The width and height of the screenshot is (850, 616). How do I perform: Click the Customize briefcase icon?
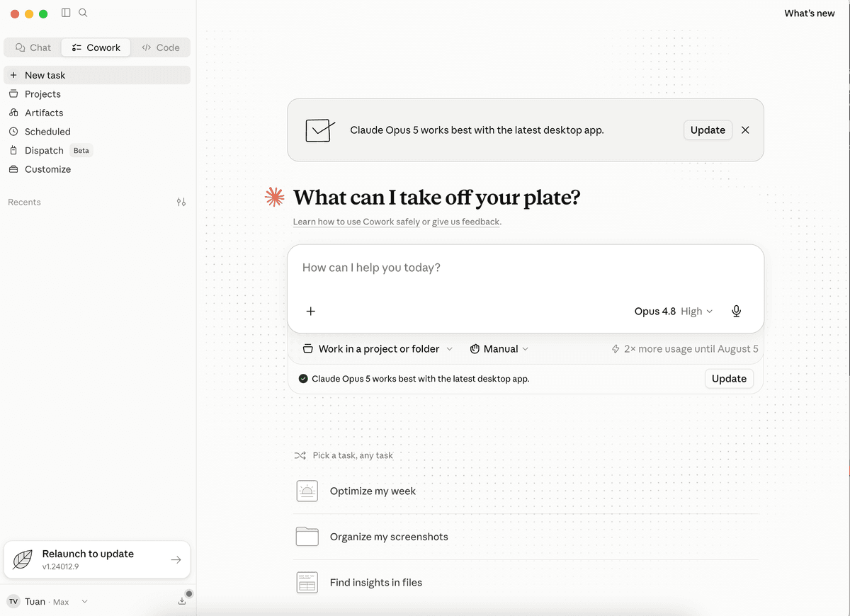pos(13,169)
